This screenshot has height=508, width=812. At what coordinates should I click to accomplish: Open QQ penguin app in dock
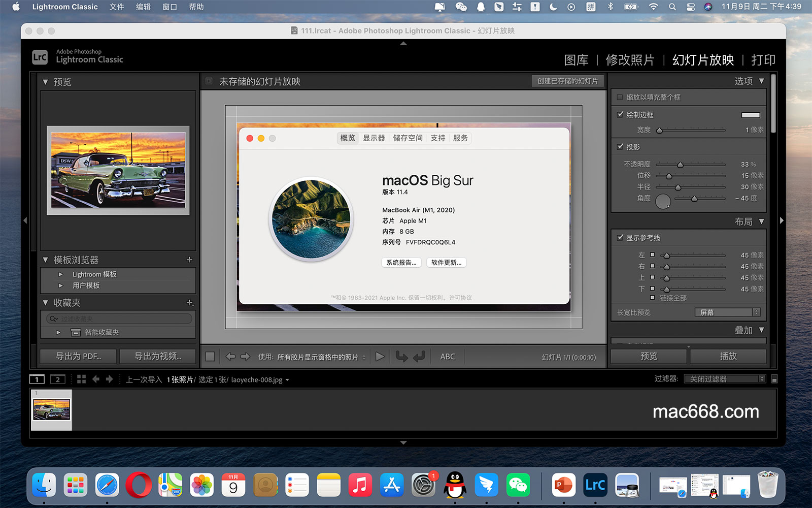455,485
